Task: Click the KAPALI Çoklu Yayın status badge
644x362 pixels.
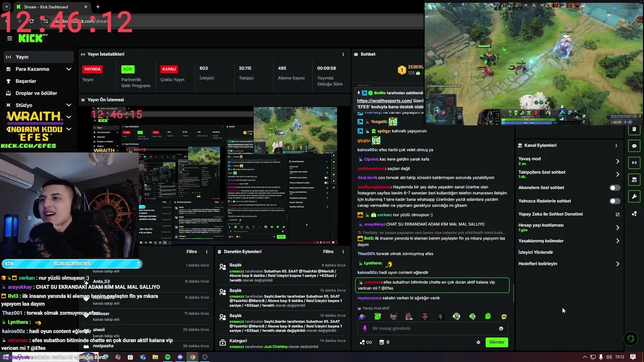Action: [x=169, y=69]
